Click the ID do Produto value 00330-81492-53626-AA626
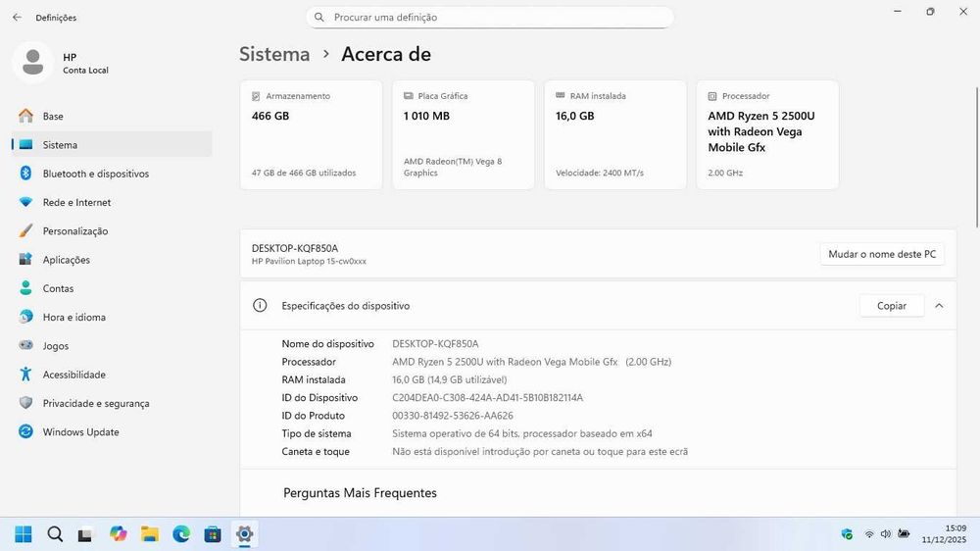The image size is (980, 551). [x=453, y=416]
